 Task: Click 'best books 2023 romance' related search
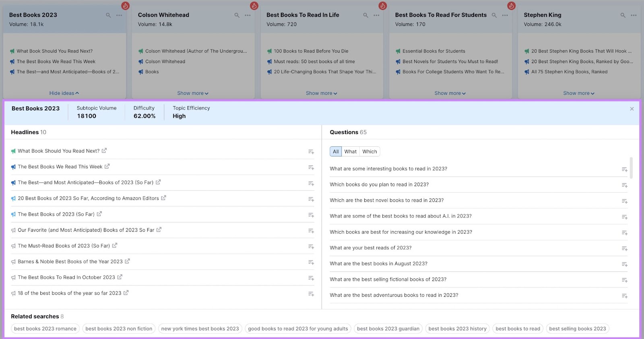(45, 329)
